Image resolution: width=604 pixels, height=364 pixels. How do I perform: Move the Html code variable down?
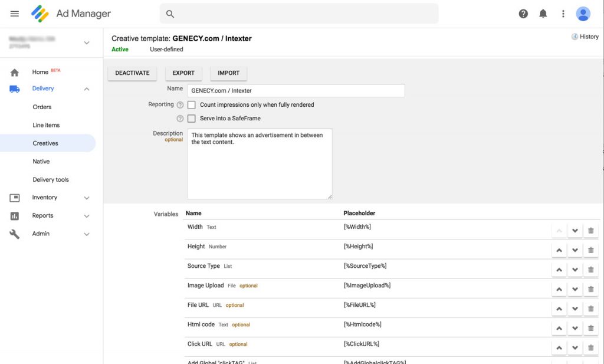click(x=575, y=329)
